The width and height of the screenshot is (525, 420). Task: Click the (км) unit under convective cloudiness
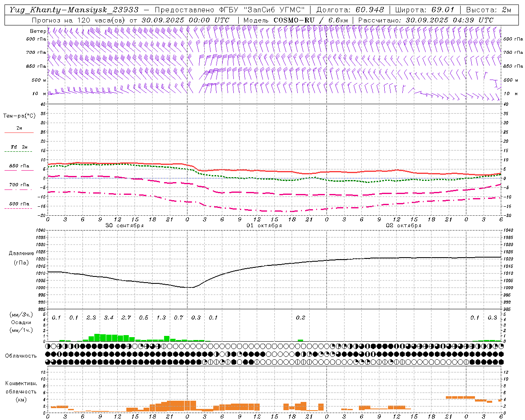pyautogui.click(x=21, y=399)
